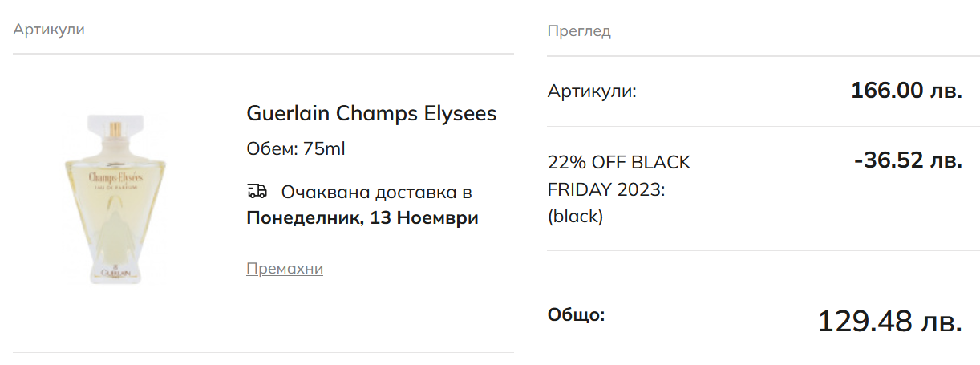
Task: Click the Champs Elysées label on the bottle
Action: (x=114, y=175)
